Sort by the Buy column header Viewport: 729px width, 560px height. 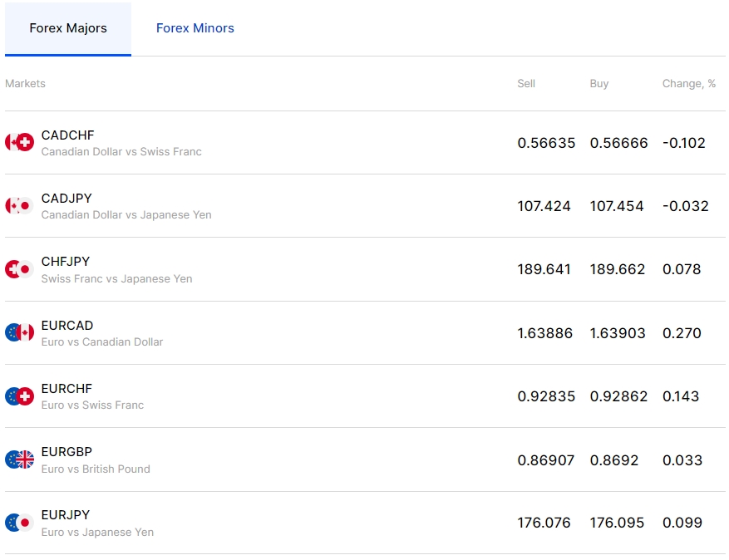click(x=598, y=83)
